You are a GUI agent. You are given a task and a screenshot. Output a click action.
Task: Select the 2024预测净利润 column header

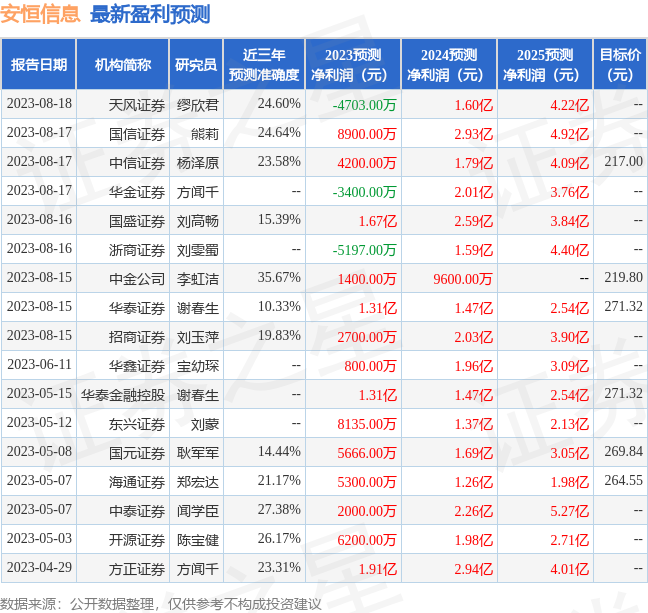[x=449, y=64]
